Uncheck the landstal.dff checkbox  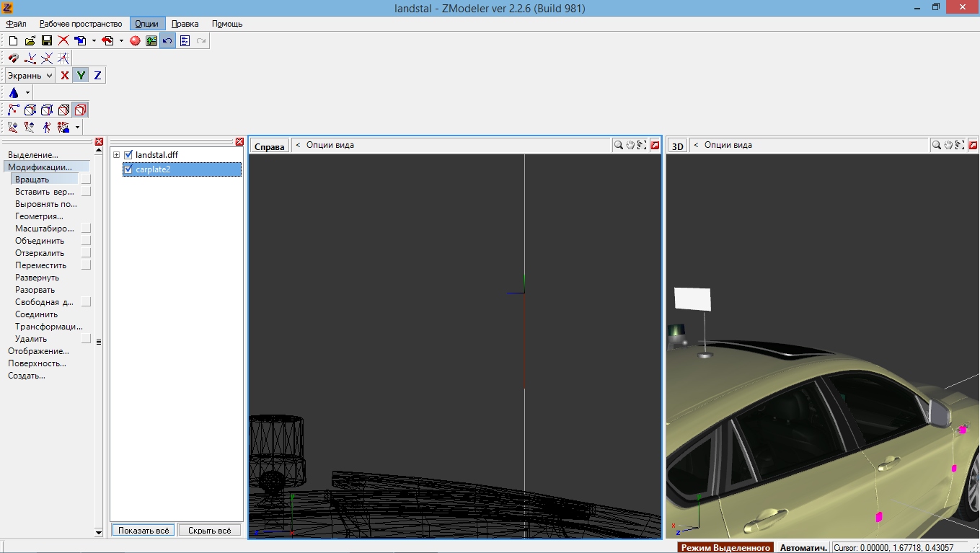coord(128,155)
